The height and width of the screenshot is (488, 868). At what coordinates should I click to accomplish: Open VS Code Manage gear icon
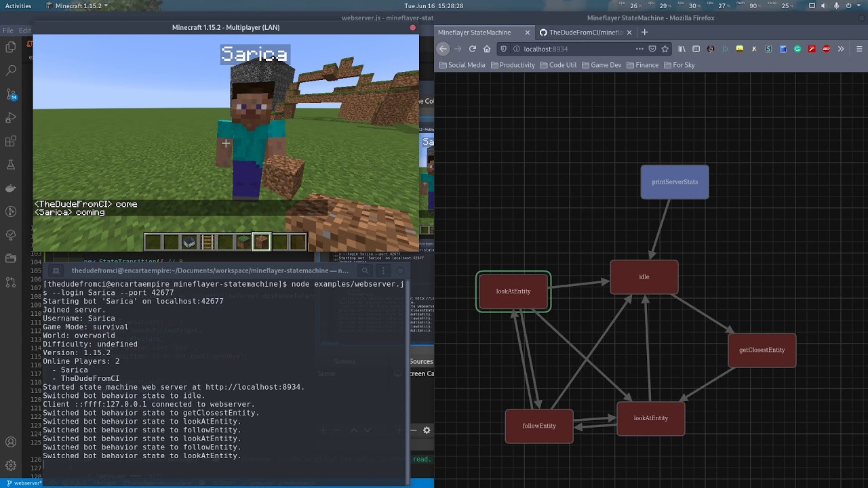click(11, 466)
